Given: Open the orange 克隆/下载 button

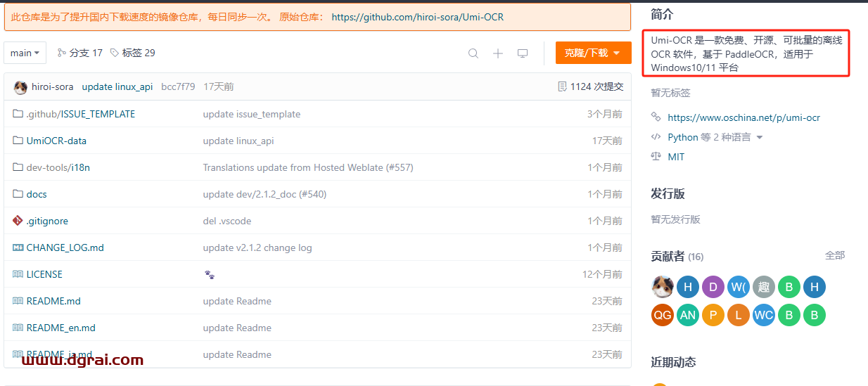Looking at the screenshot, I should click(x=593, y=53).
